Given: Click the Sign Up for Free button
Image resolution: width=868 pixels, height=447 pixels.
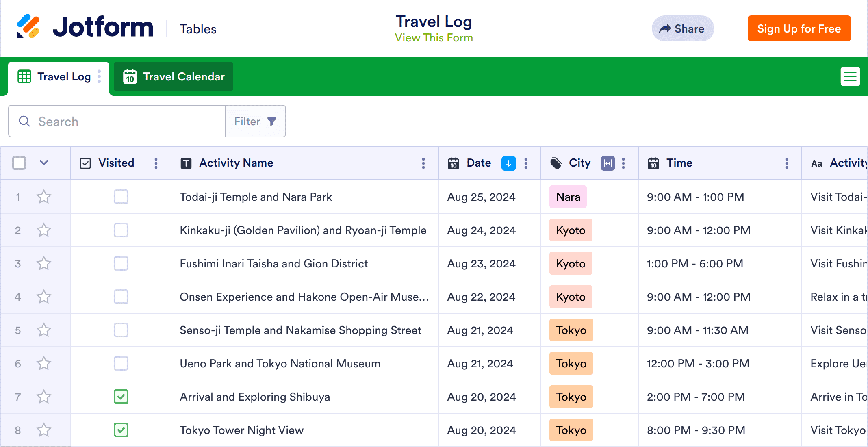Looking at the screenshot, I should (x=799, y=28).
